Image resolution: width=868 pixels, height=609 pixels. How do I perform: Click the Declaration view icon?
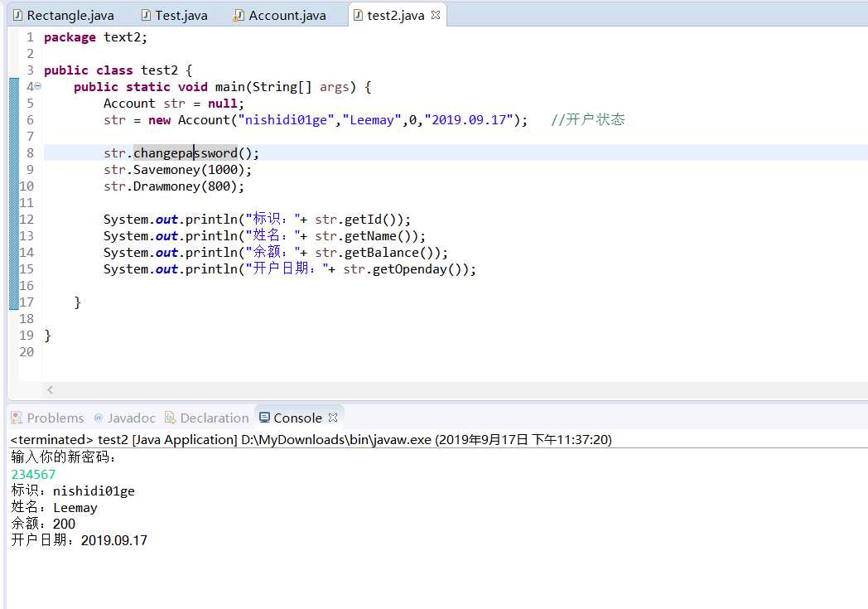170,418
